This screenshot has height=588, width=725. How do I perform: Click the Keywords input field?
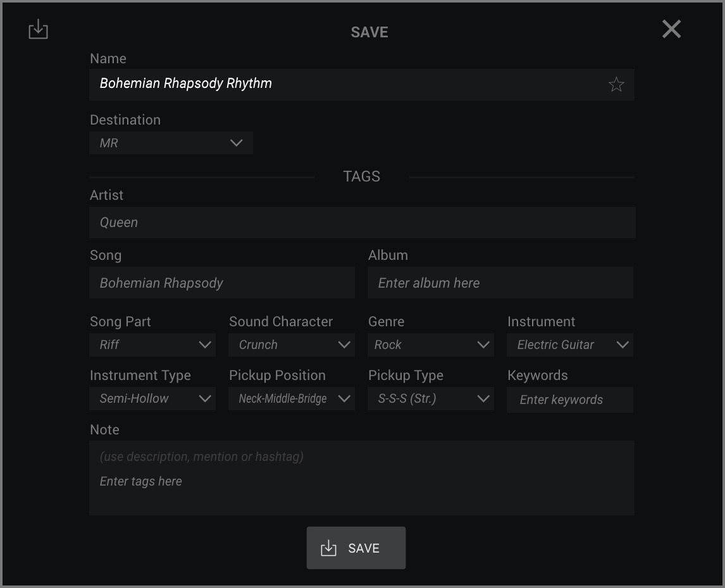tap(569, 400)
